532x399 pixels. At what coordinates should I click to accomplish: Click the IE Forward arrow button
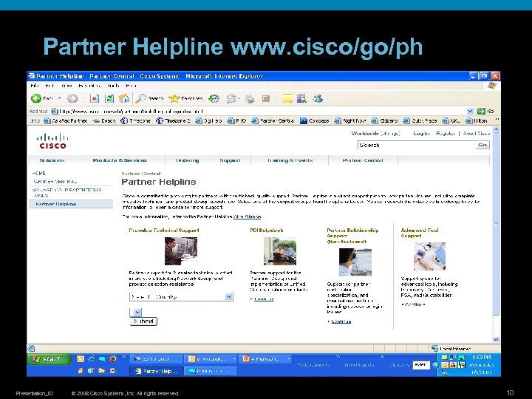click(x=72, y=98)
